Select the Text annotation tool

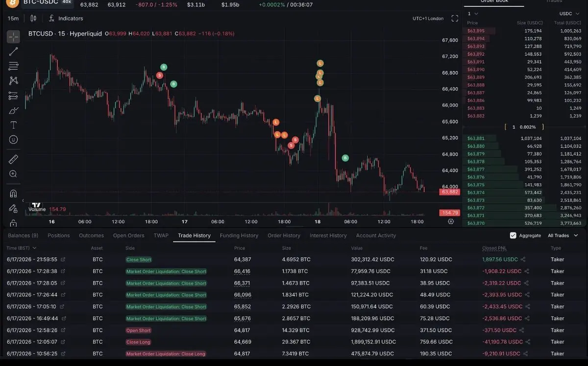pos(13,125)
